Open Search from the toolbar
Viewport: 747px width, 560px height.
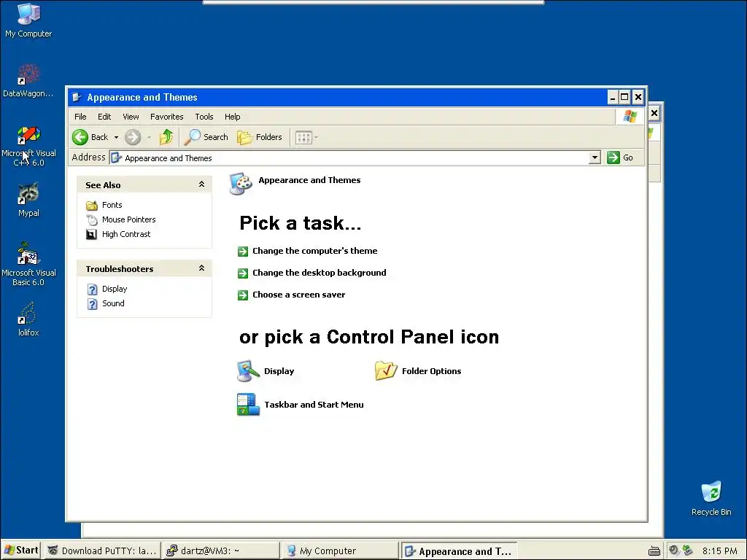[206, 137]
